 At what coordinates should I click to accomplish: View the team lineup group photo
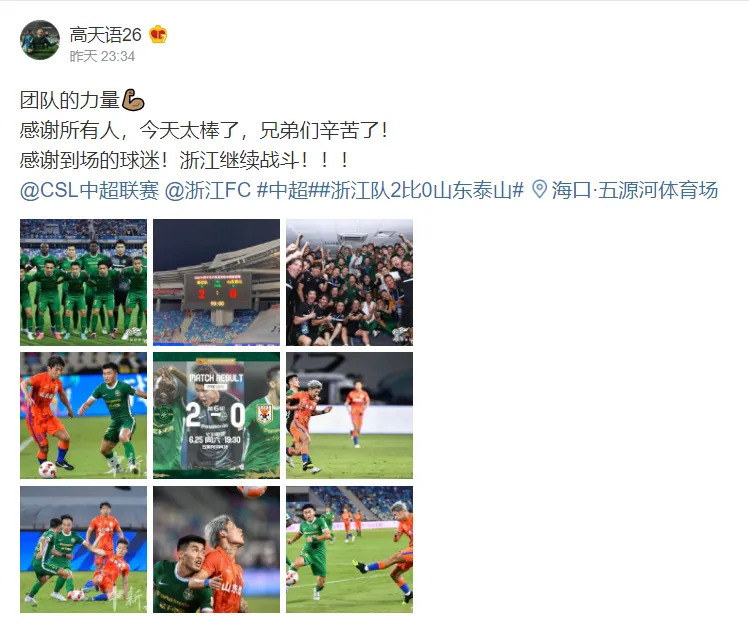(x=84, y=282)
